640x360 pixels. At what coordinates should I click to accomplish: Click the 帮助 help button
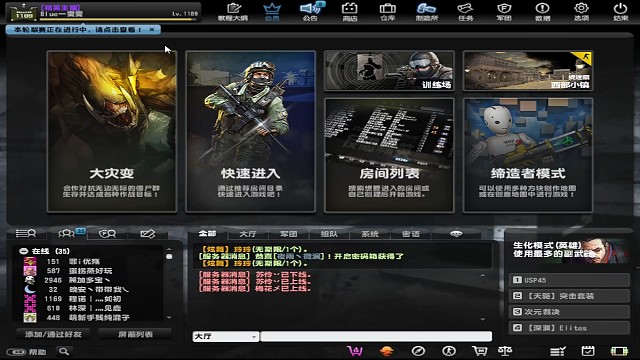[x=27, y=352]
